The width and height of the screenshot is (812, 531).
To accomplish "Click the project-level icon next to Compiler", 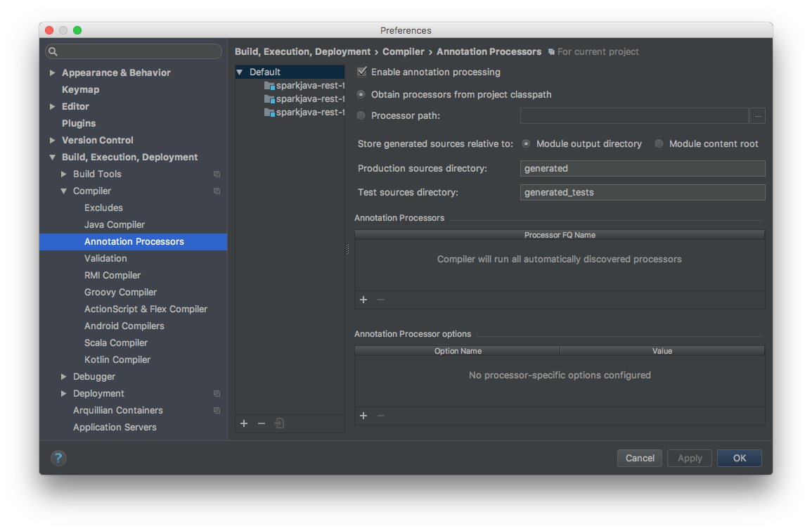I will coord(217,191).
